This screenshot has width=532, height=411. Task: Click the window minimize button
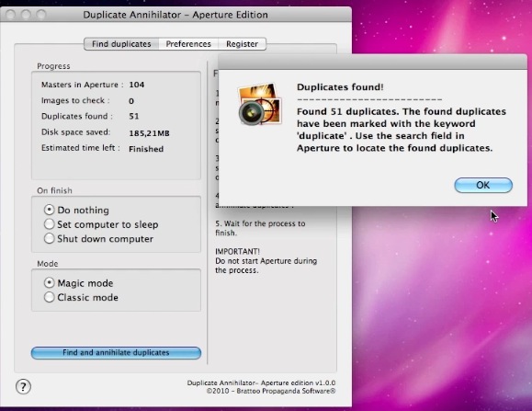[x=26, y=15]
